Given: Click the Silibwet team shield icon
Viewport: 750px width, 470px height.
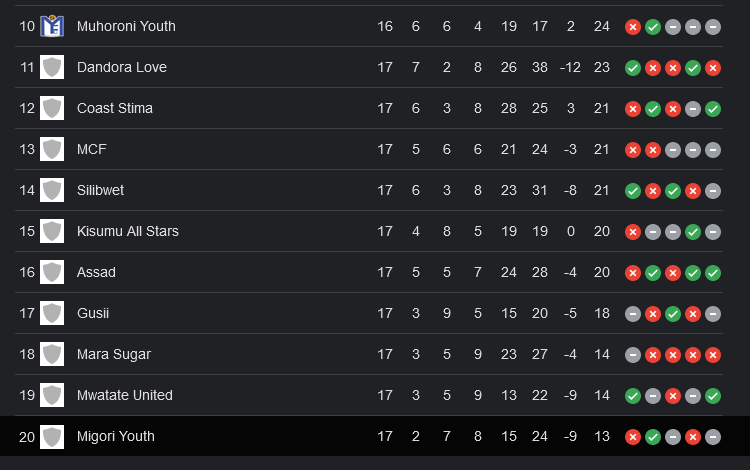Looking at the screenshot, I should click(52, 190).
